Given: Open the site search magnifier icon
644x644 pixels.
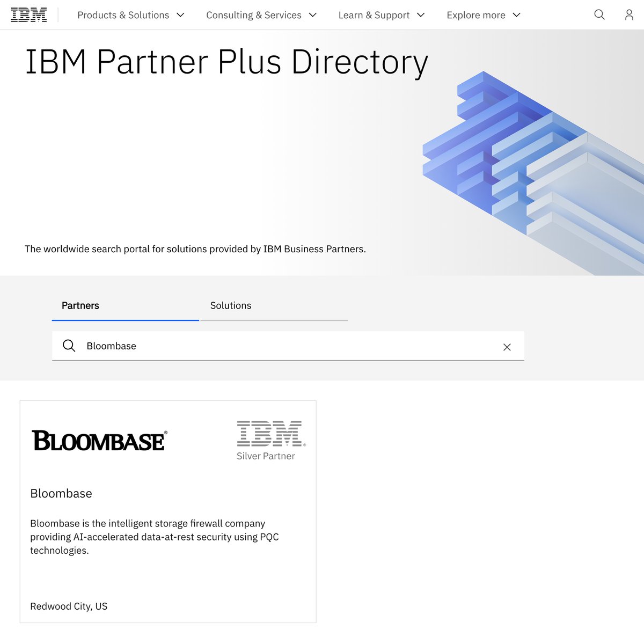Looking at the screenshot, I should [x=599, y=15].
